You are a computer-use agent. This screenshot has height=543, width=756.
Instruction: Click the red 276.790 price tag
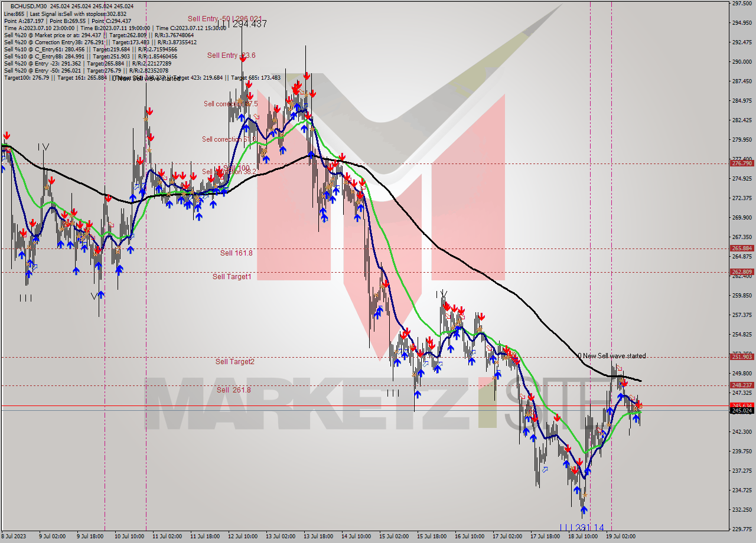pyautogui.click(x=742, y=163)
